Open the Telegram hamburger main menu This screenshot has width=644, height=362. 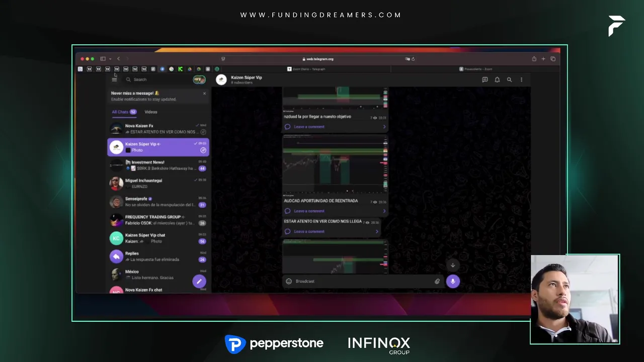114,79
